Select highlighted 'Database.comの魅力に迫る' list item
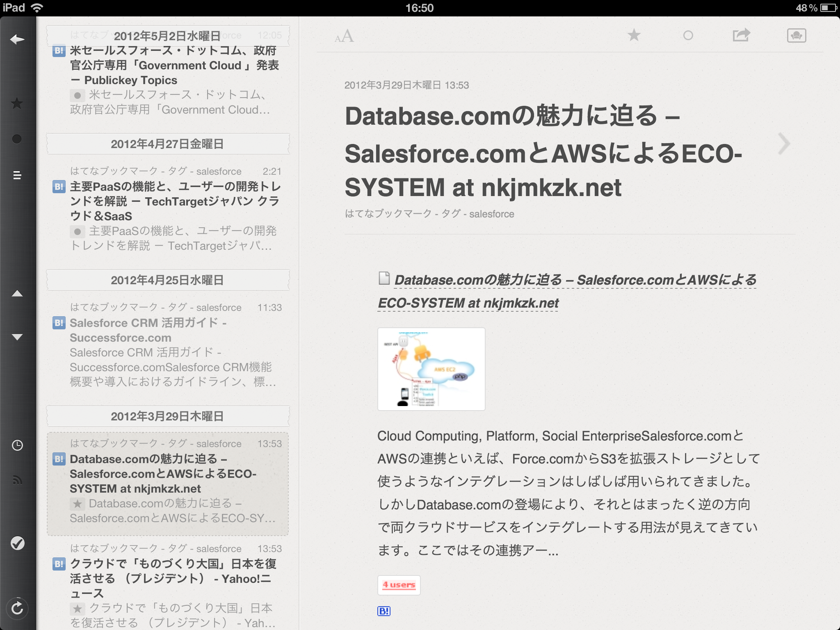The image size is (840, 630). coord(168,484)
